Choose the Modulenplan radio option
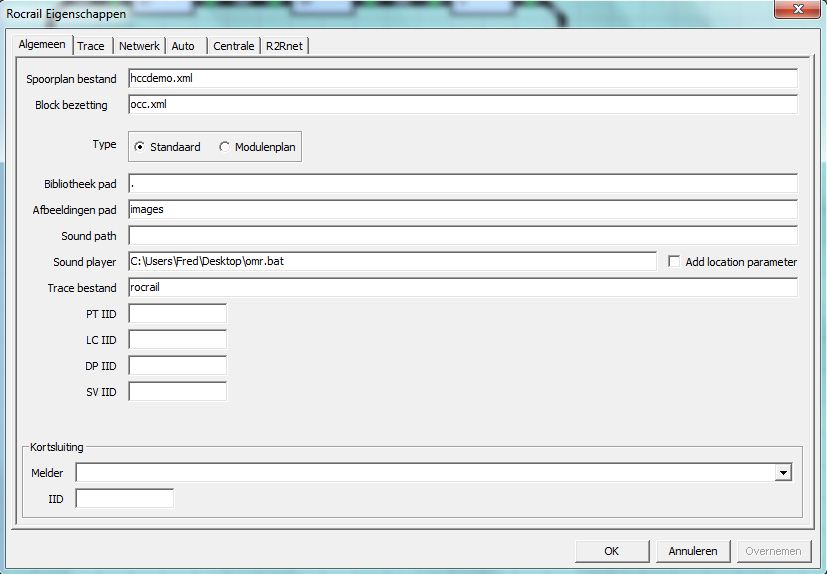The width and height of the screenshot is (827, 574). coord(225,147)
